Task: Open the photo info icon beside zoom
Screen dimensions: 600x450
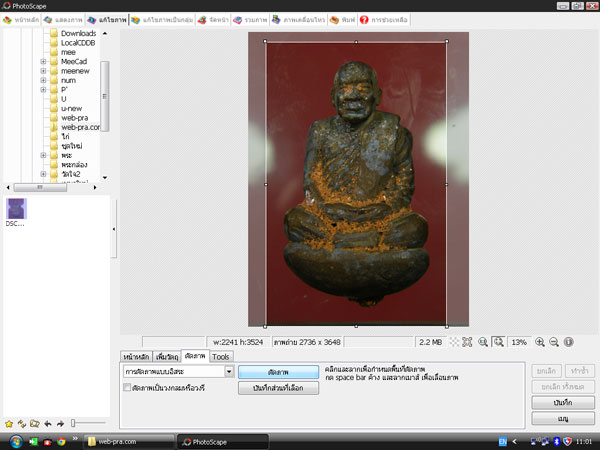Action: coord(569,342)
